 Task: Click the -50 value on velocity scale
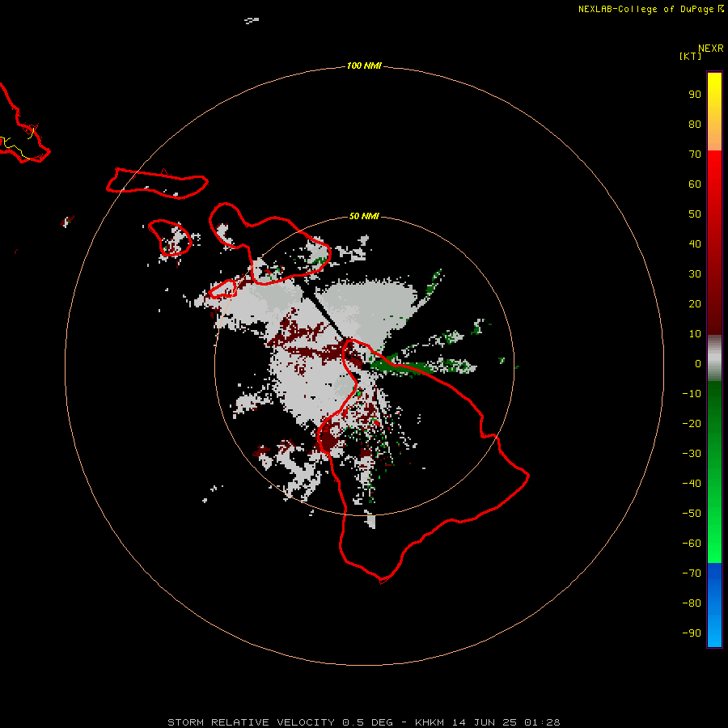click(x=692, y=514)
